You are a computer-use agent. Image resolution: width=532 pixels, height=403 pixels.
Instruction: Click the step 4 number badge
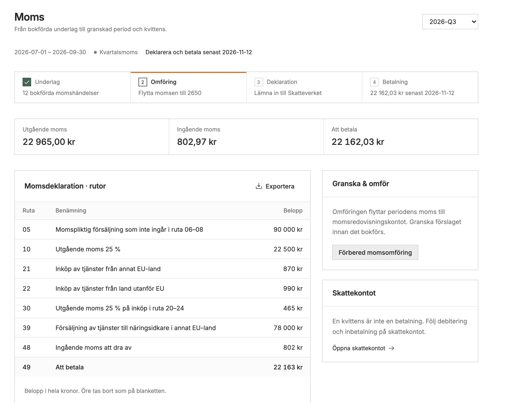(x=374, y=82)
